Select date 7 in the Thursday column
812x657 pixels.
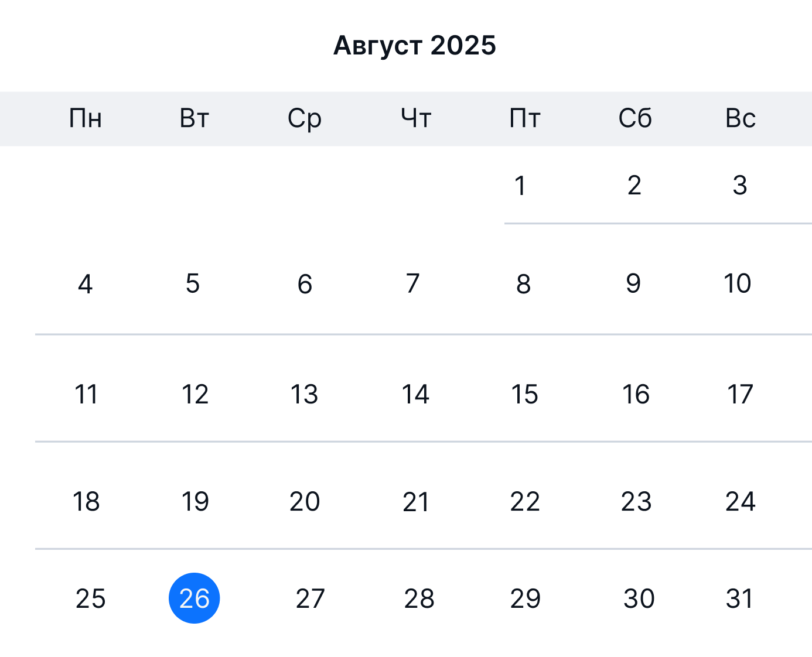(413, 283)
